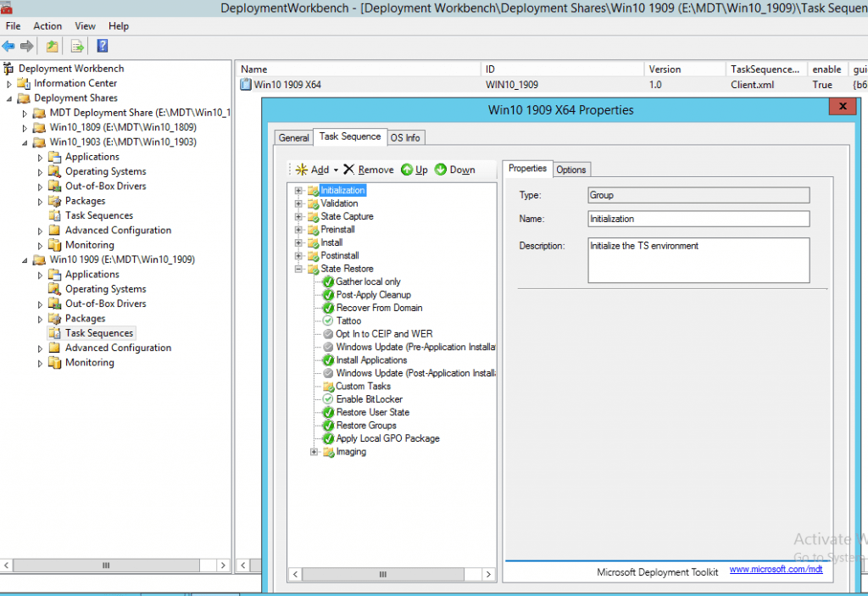Click the Add star icon
This screenshot has width=868, height=596.
tap(302, 170)
